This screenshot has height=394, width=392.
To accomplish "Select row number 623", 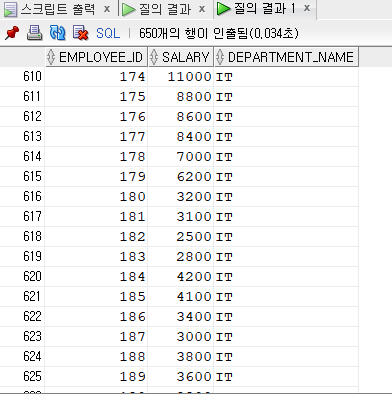I will 22,337.
